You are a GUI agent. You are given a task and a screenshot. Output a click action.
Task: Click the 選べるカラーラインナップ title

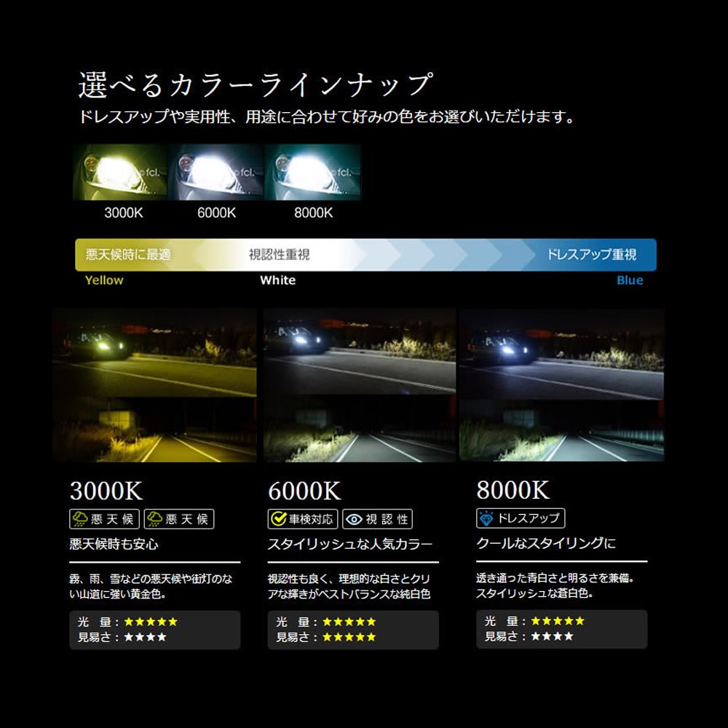(x=255, y=85)
